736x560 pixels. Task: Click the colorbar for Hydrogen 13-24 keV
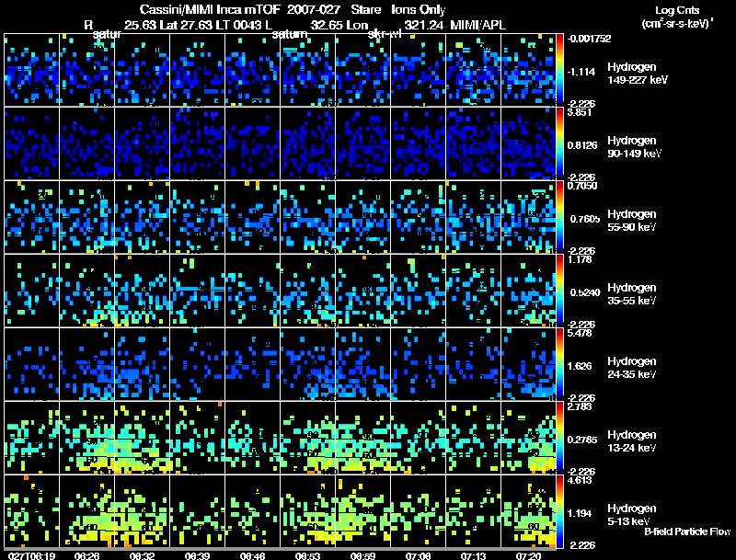click(x=560, y=438)
